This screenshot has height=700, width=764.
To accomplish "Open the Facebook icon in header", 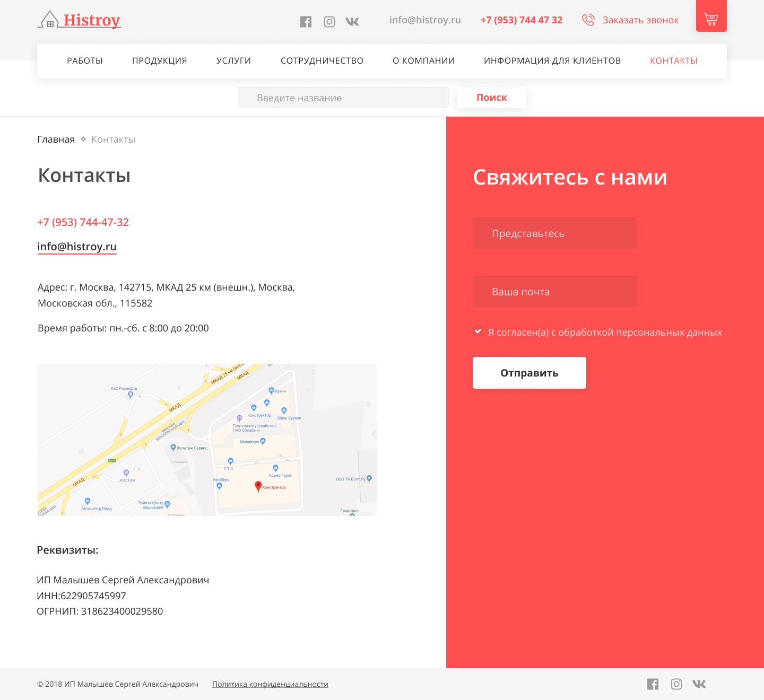I will tap(306, 22).
